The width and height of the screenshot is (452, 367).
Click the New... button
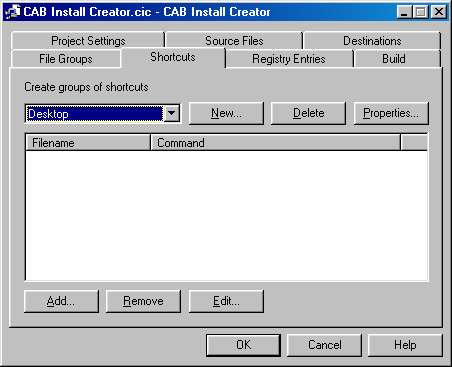(226, 113)
